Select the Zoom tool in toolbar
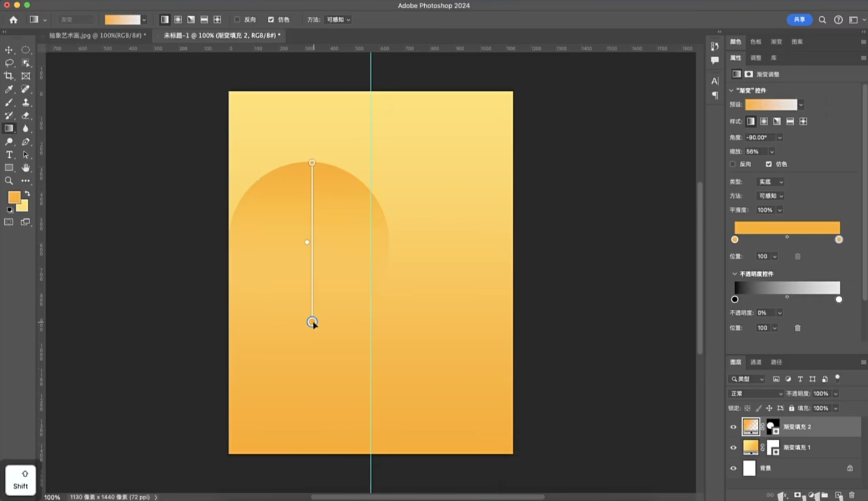The height and width of the screenshot is (501, 868). [9, 180]
